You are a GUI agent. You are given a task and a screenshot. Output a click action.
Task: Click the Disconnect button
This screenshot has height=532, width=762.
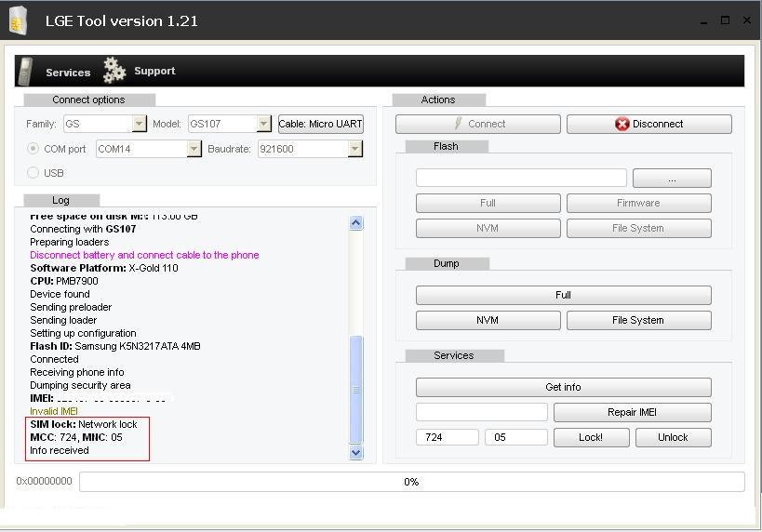649,124
